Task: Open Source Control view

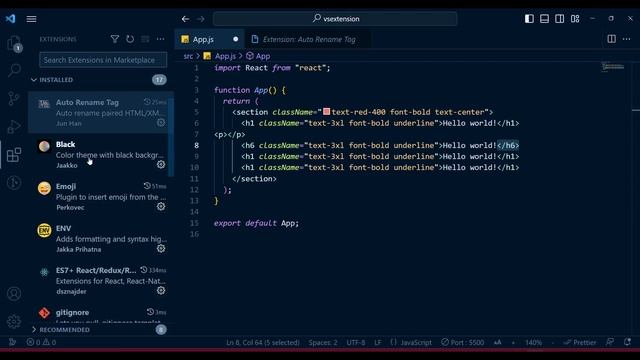Action: coord(14,98)
